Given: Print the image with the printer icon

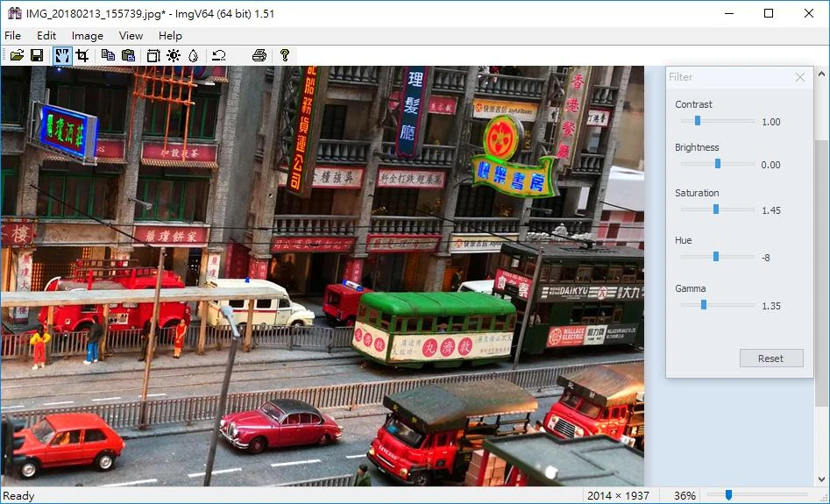Looking at the screenshot, I should click(259, 55).
